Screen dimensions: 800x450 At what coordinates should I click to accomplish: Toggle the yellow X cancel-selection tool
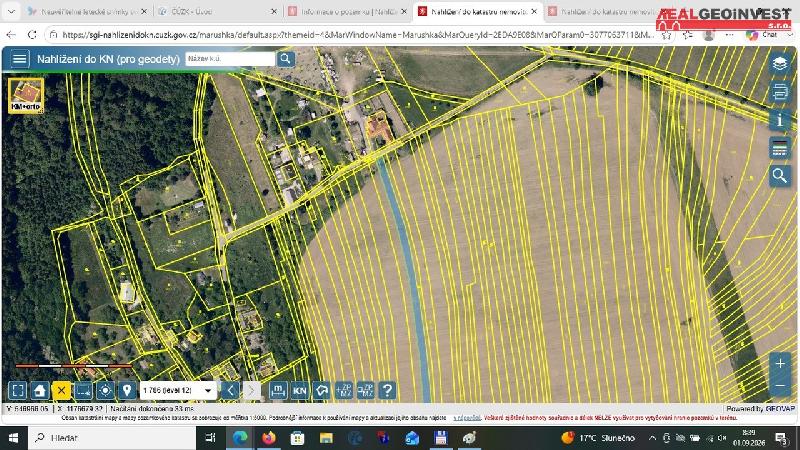click(61, 391)
